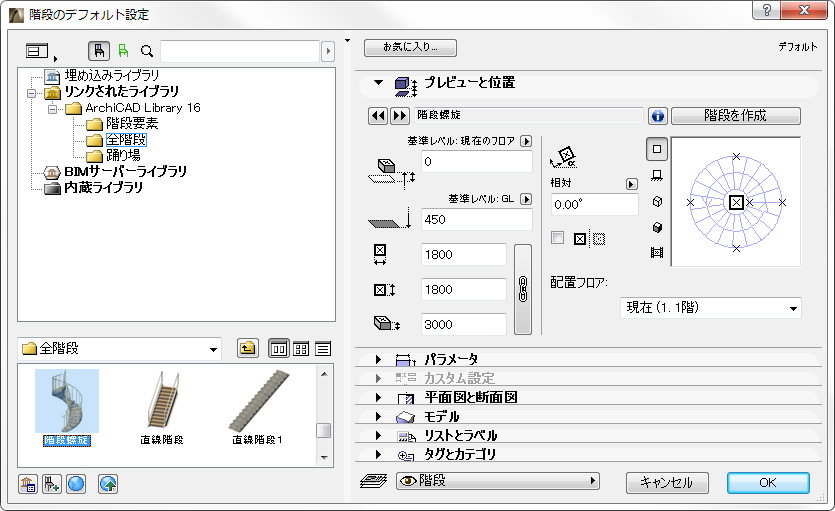Image resolution: width=835 pixels, height=511 pixels.
Task: Select 埋め込みライブラリ tree item
Action: coord(112,76)
